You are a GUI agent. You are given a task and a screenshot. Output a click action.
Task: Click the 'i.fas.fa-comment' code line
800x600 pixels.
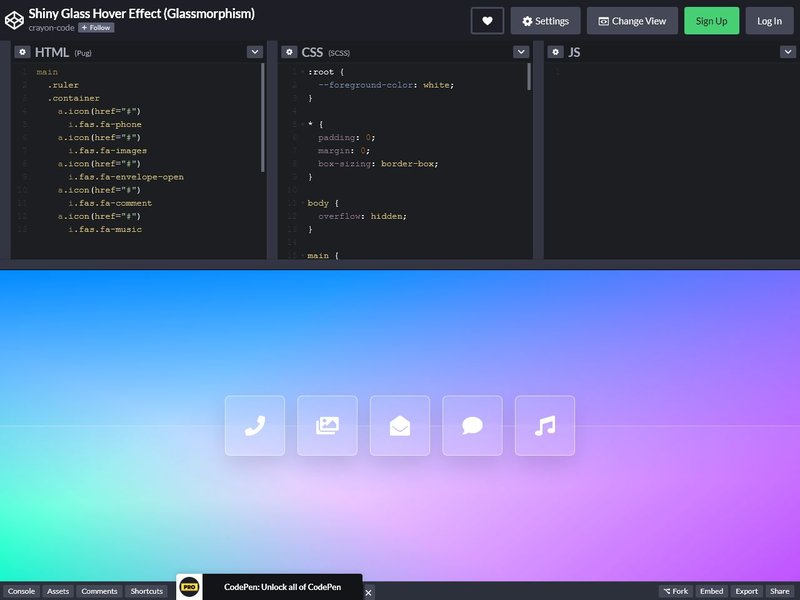[x=110, y=203]
